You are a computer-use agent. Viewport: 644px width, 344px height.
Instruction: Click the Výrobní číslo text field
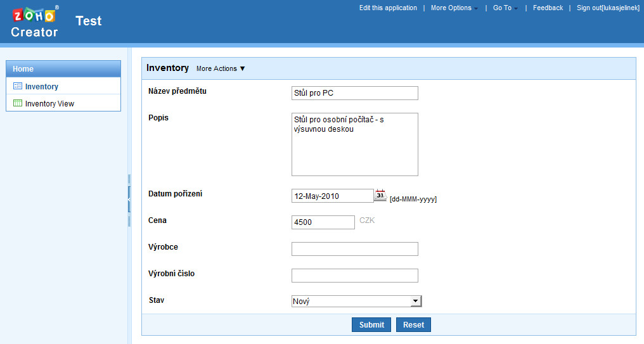[354, 276]
